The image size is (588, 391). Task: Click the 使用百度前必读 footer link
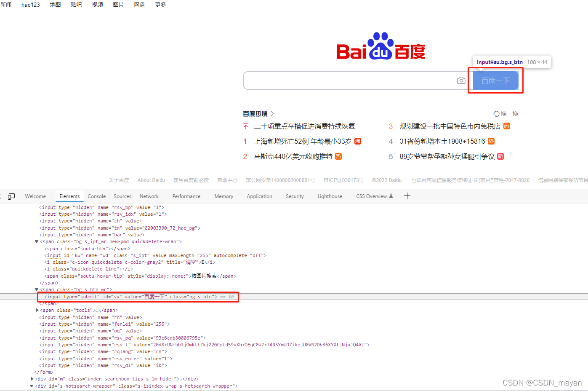(x=191, y=180)
